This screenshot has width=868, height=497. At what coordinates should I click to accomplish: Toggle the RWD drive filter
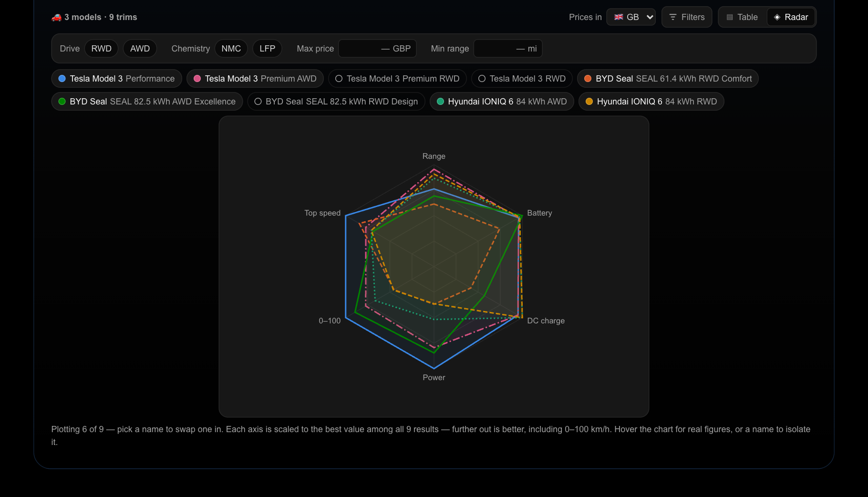(102, 49)
